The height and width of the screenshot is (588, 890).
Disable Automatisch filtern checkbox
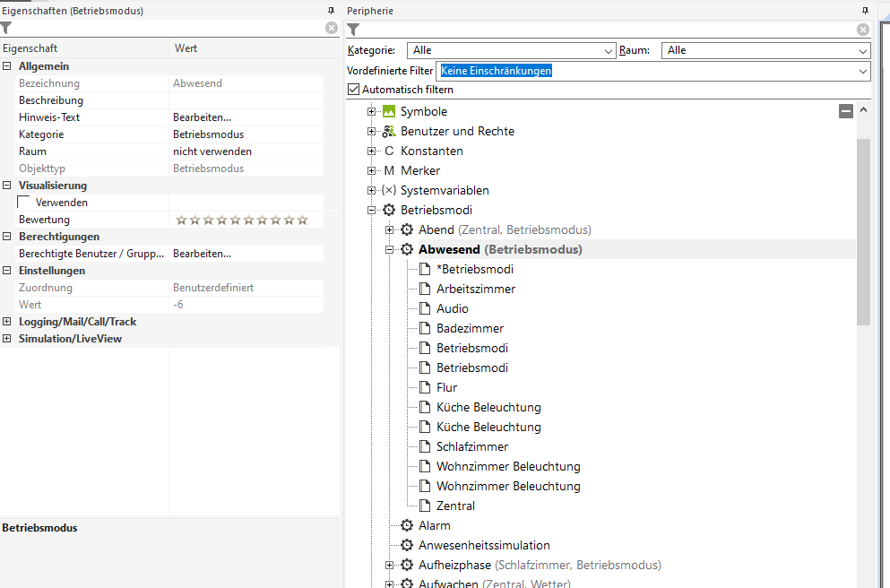[353, 90]
